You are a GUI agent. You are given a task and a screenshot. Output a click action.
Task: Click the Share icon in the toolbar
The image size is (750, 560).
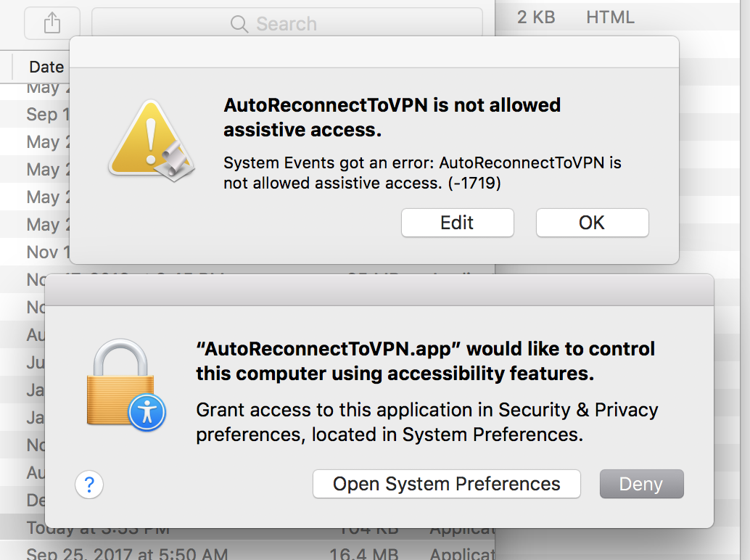(51, 23)
